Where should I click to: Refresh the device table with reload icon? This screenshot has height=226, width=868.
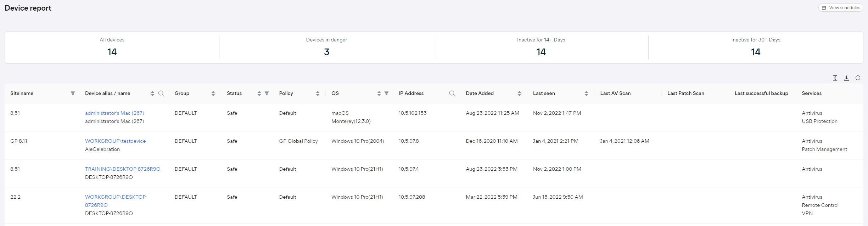click(858, 78)
